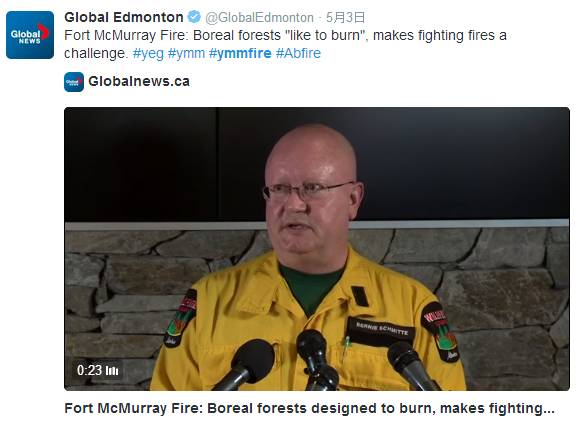Open the headline Fort McMurray Fire: Boreal forests designed

pos(309,408)
